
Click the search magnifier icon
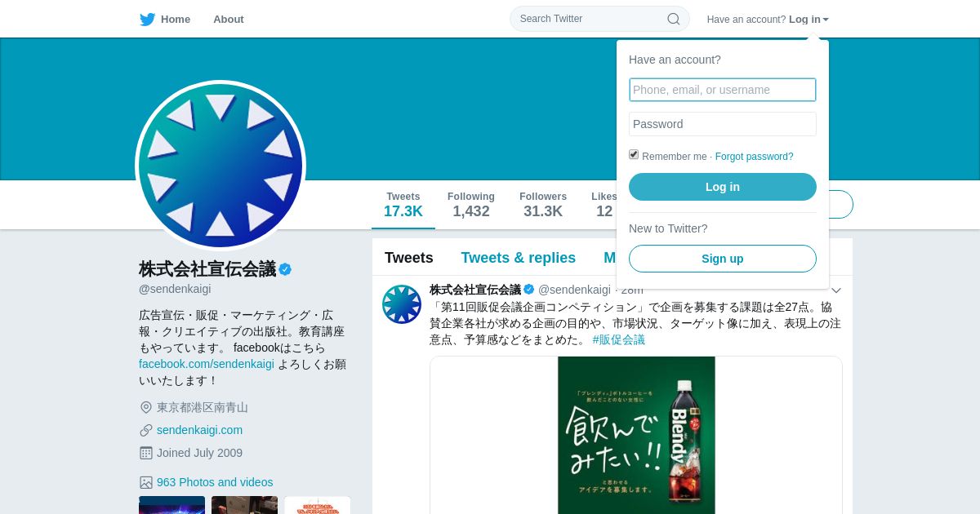coord(674,19)
